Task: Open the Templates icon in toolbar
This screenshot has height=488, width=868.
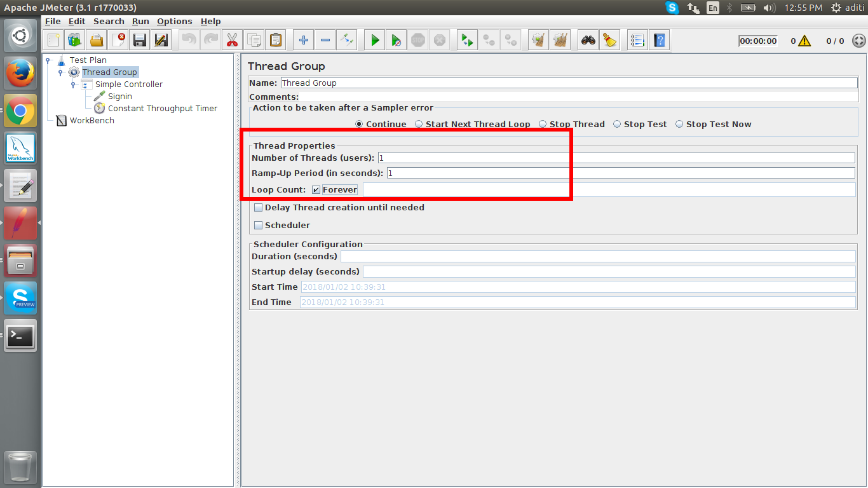Action: pyautogui.click(x=75, y=41)
